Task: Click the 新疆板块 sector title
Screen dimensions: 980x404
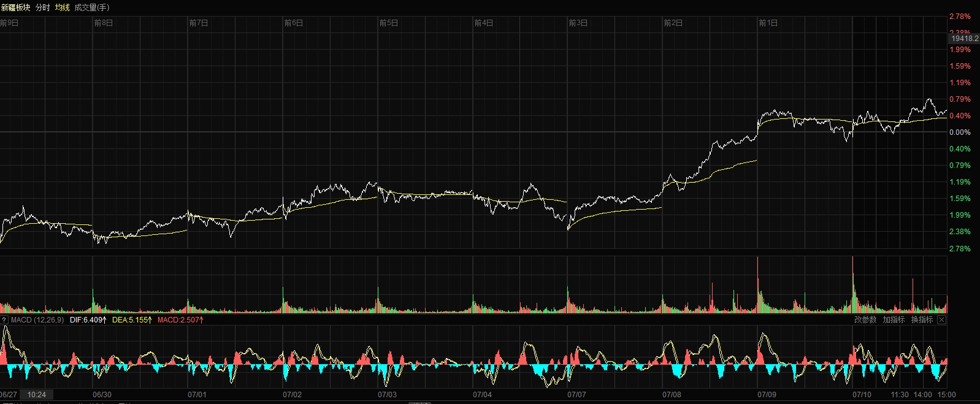Action: click(x=16, y=7)
